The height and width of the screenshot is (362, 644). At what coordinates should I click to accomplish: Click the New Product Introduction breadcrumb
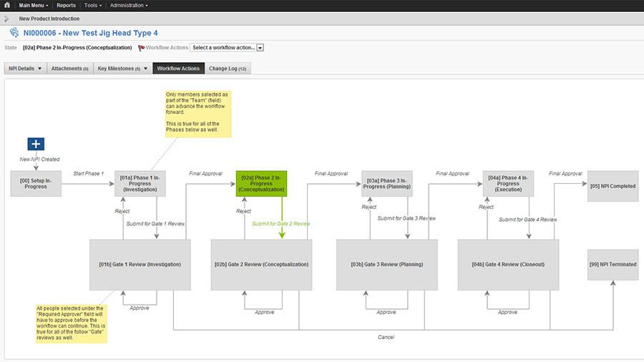[x=49, y=19]
